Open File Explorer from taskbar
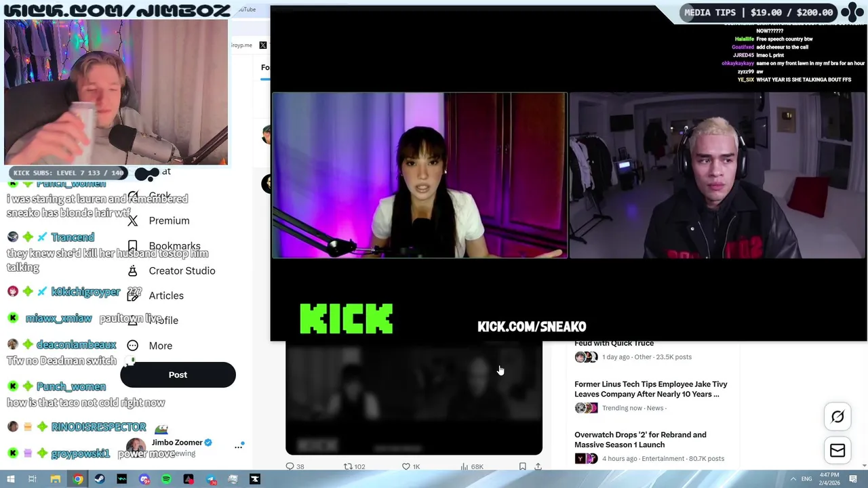 [55, 479]
